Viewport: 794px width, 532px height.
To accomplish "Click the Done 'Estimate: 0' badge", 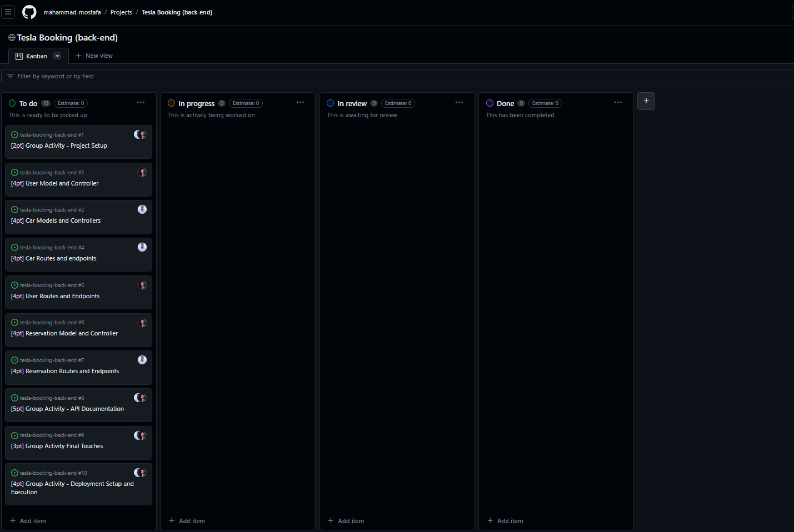I will (545, 103).
